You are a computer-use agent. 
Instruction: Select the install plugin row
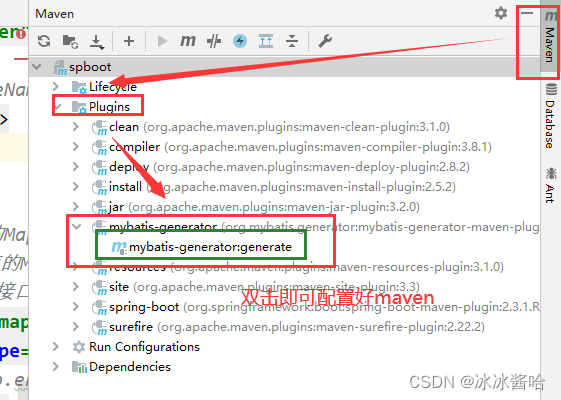pos(284,187)
